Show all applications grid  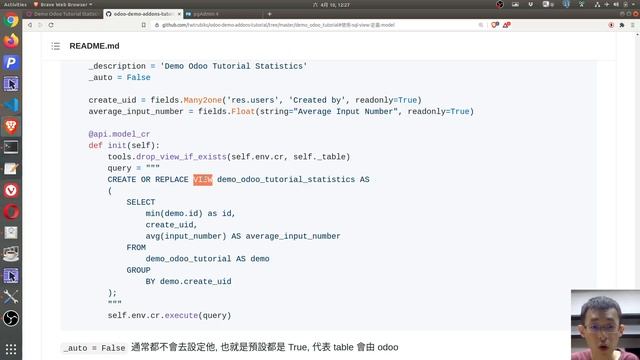click(x=11, y=349)
